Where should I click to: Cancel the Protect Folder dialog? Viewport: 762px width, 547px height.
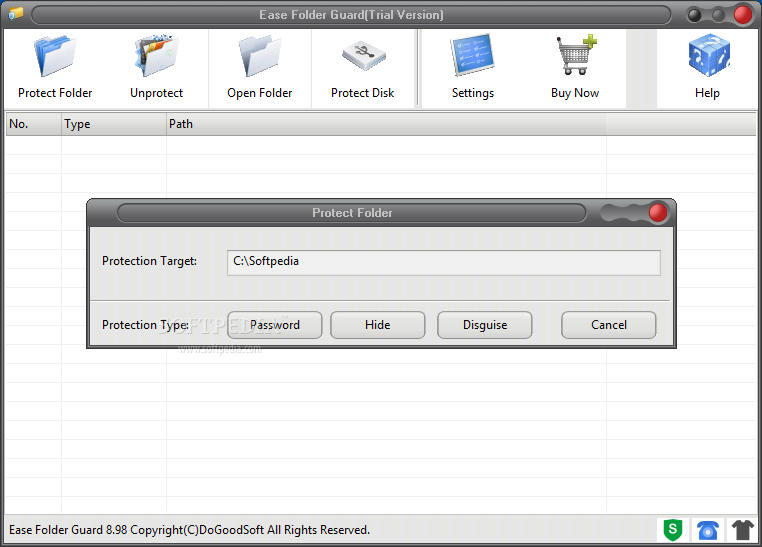(x=608, y=325)
